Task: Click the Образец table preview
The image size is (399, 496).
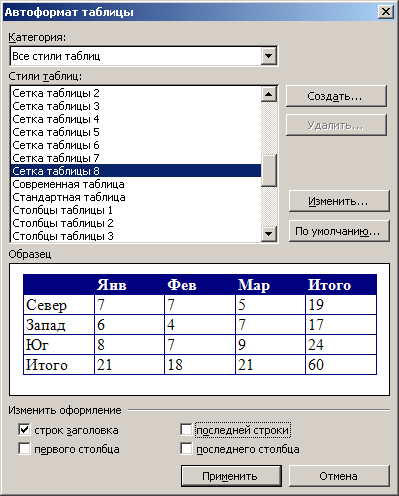Action: [200, 329]
